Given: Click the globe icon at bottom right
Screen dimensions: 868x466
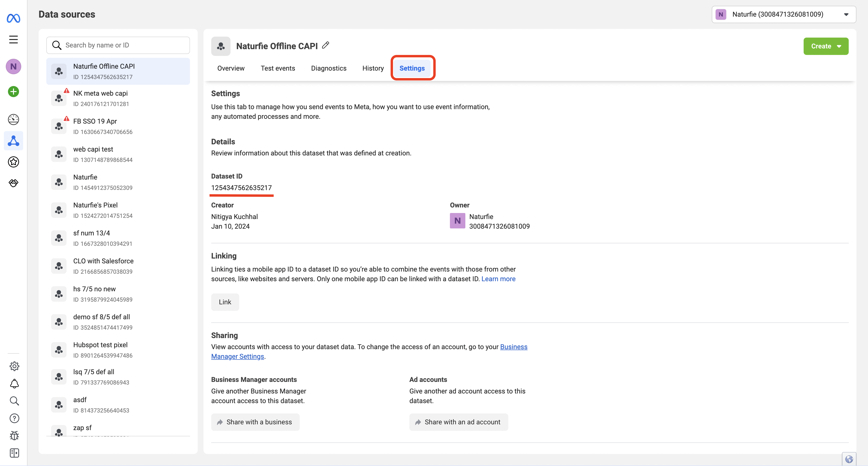Looking at the screenshot, I should click(849, 459).
